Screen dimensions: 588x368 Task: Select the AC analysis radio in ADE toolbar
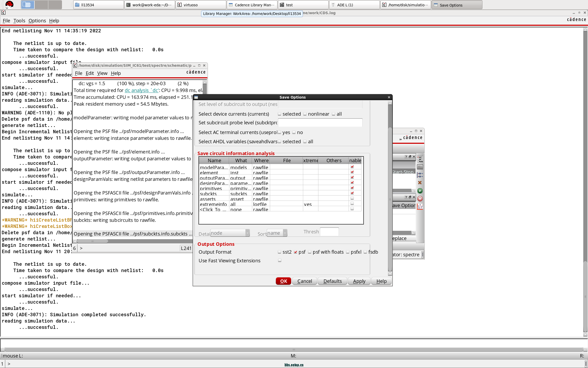(x=418, y=157)
